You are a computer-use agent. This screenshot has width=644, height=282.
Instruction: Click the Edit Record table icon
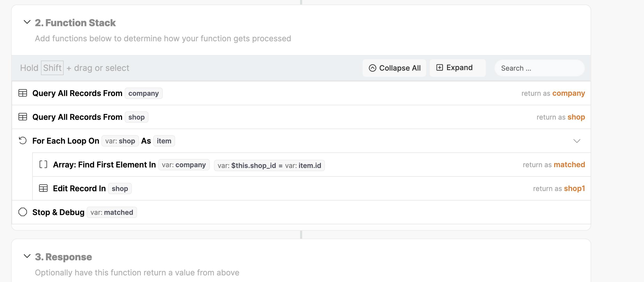43,188
